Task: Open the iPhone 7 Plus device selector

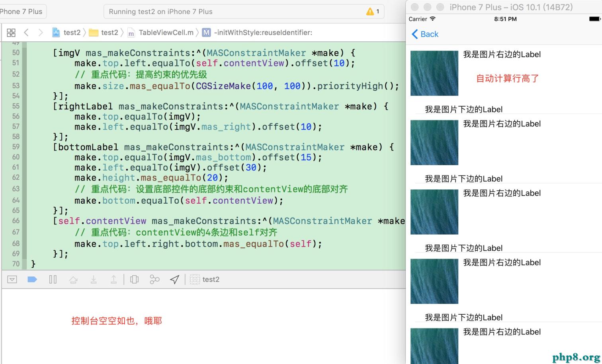Action: [21, 12]
